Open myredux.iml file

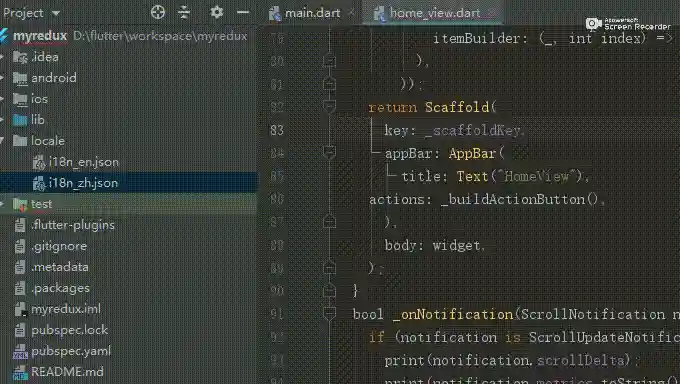[66, 309]
